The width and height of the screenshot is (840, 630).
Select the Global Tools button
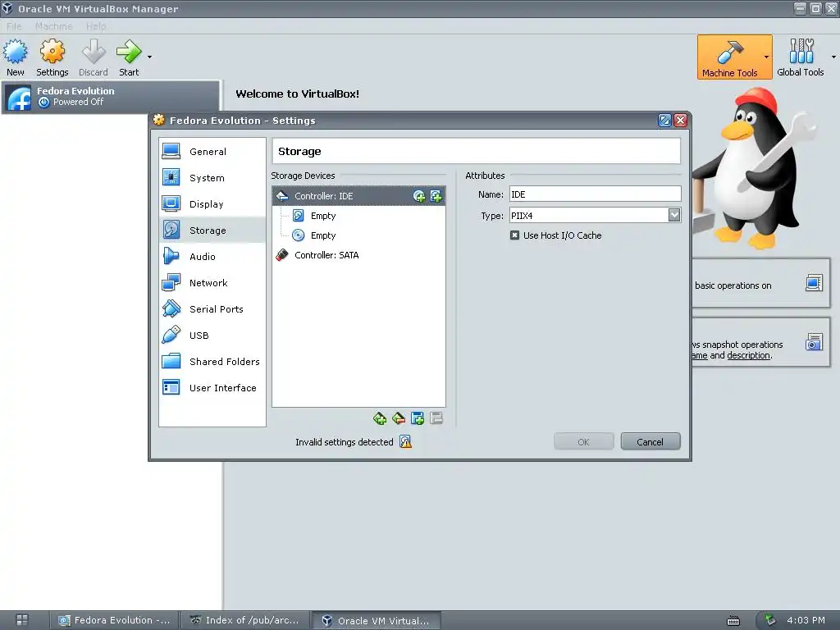pyautogui.click(x=801, y=57)
